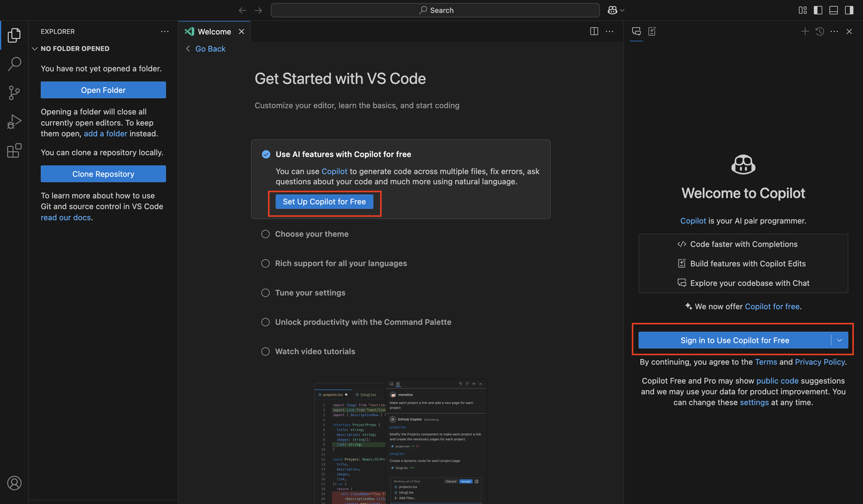Open the Extensions view
The height and width of the screenshot is (504, 863).
(x=14, y=150)
